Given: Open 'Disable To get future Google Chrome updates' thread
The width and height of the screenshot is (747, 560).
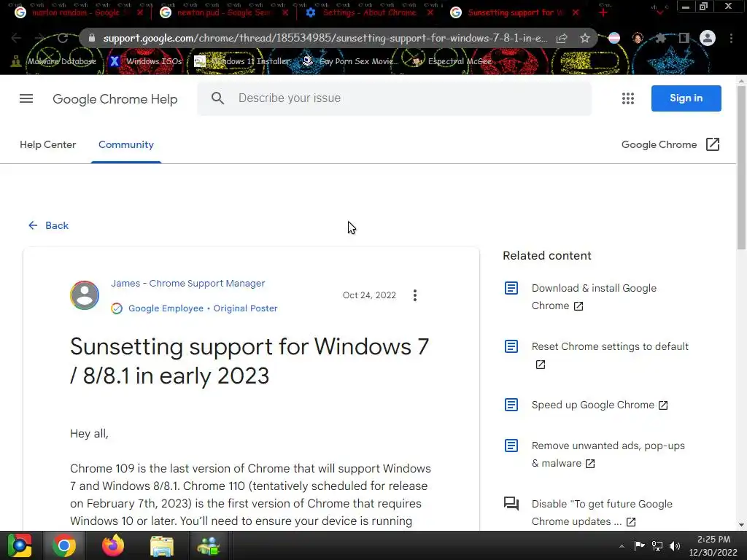Looking at the screenshot, I should click(x=602, y=513).
